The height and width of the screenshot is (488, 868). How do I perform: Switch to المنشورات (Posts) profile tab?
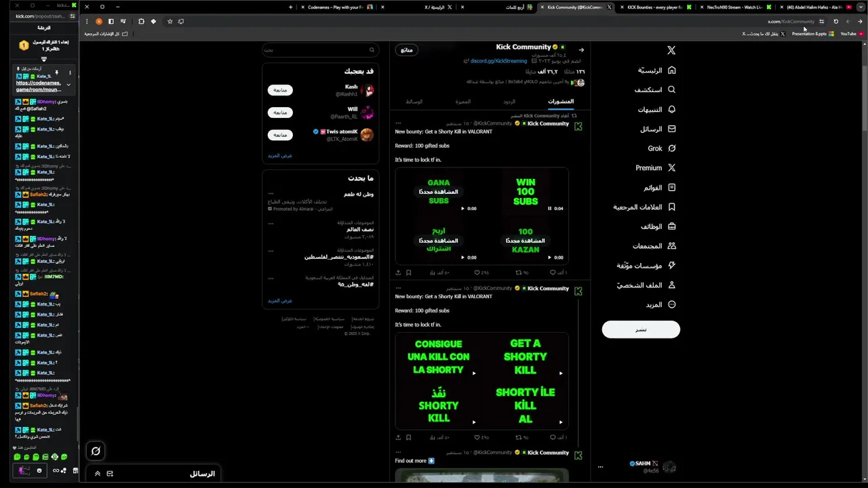click(x=561, y=102)
